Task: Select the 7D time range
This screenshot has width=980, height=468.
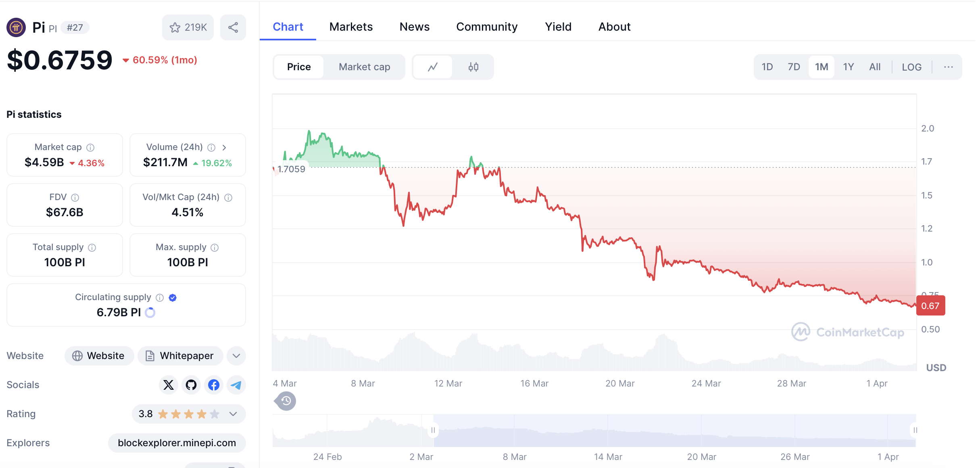Action: coord(794,67)
